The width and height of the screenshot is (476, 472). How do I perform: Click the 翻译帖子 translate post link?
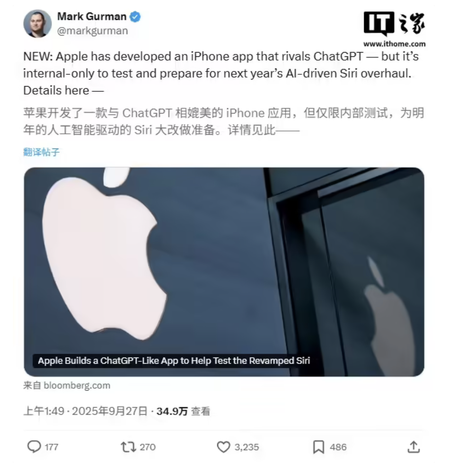(41, 152)
